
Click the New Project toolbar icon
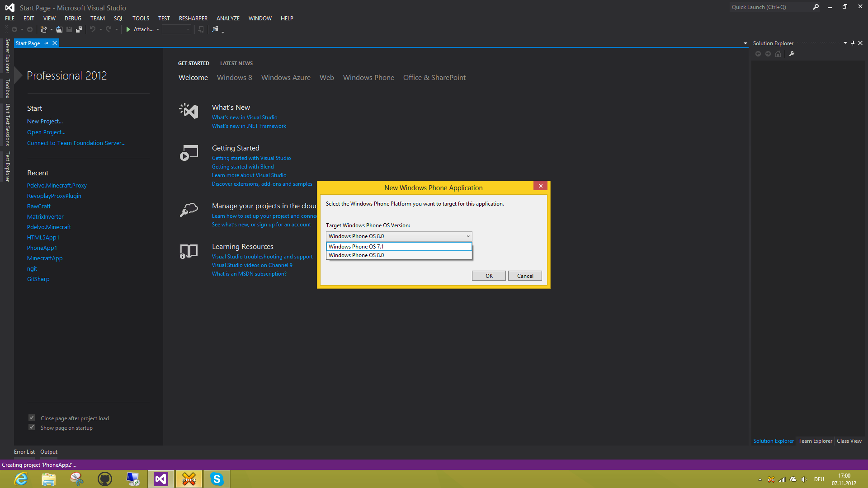[43, 29]
